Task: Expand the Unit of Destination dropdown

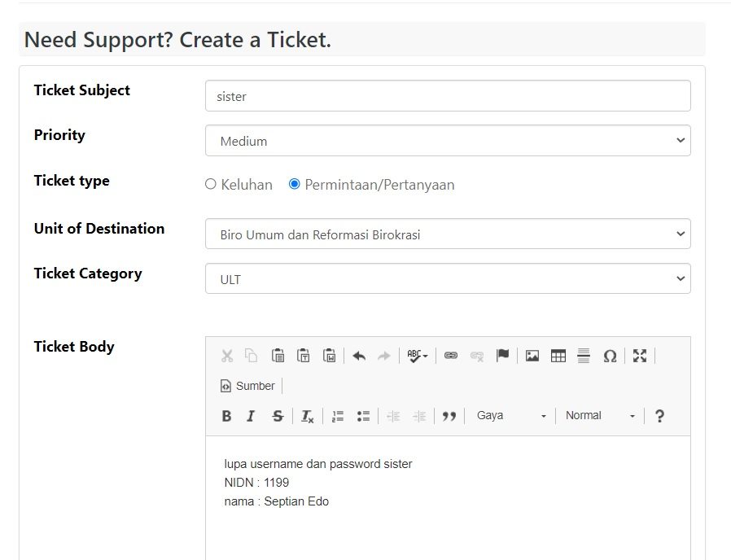Action: (448, 234)
